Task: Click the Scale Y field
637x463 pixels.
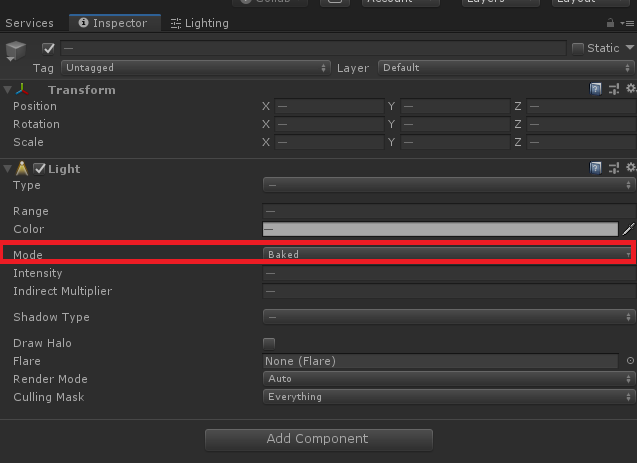Action: tap(455, 142)
